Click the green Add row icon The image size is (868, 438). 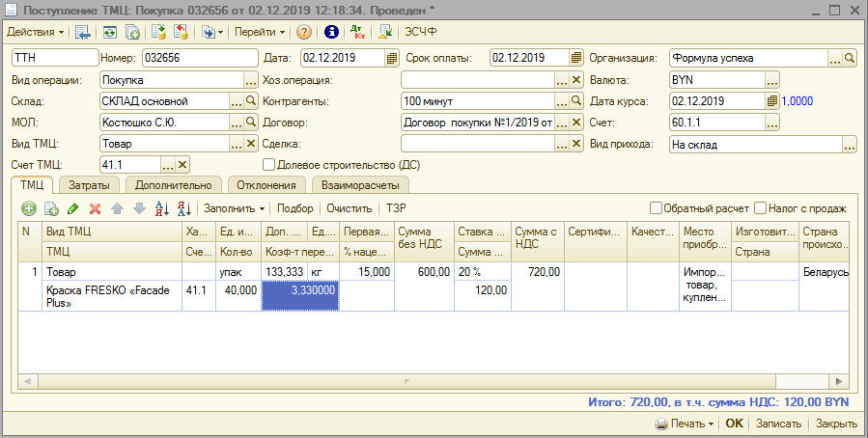pyautogui.click(x=29, y=208)
